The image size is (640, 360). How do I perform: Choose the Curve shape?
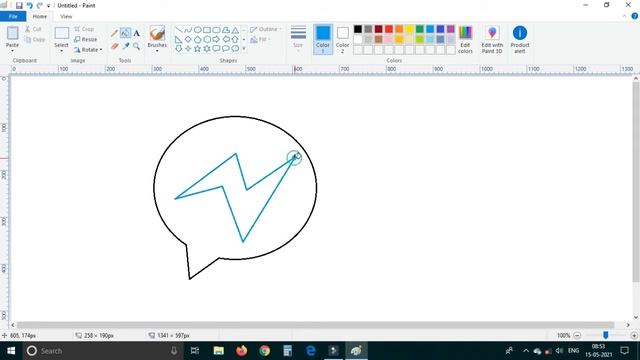tap(188, 30)
